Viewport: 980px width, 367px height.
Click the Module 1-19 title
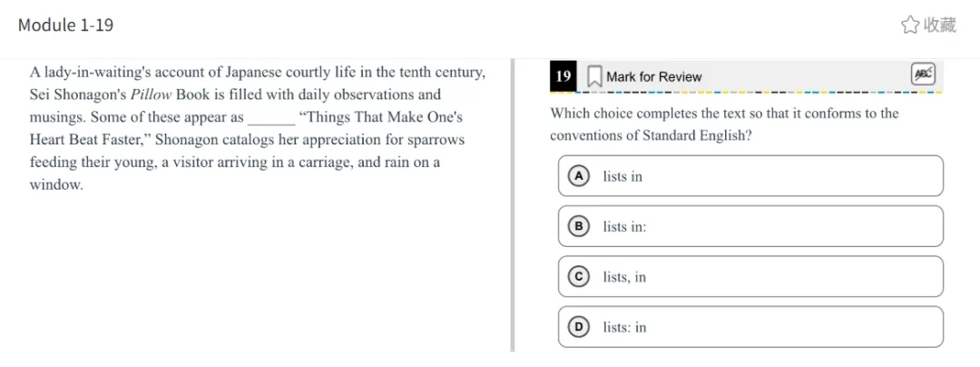coord(65,25)
